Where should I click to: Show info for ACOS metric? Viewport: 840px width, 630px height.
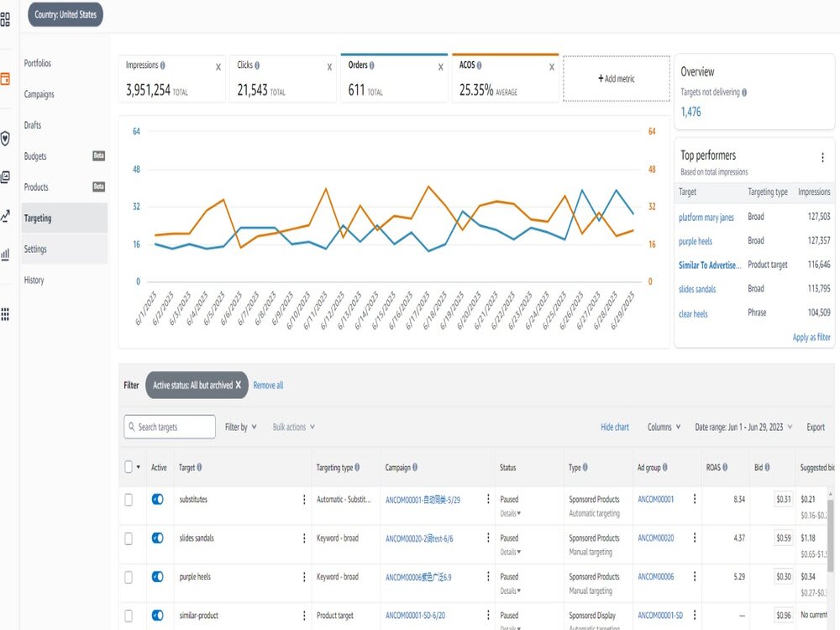479,66
